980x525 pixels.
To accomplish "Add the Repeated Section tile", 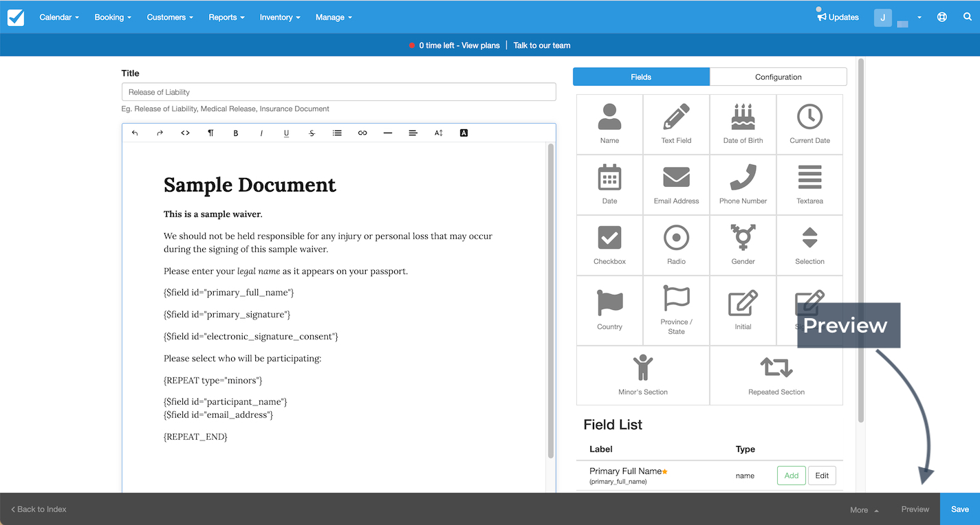I will coord(776,375).
